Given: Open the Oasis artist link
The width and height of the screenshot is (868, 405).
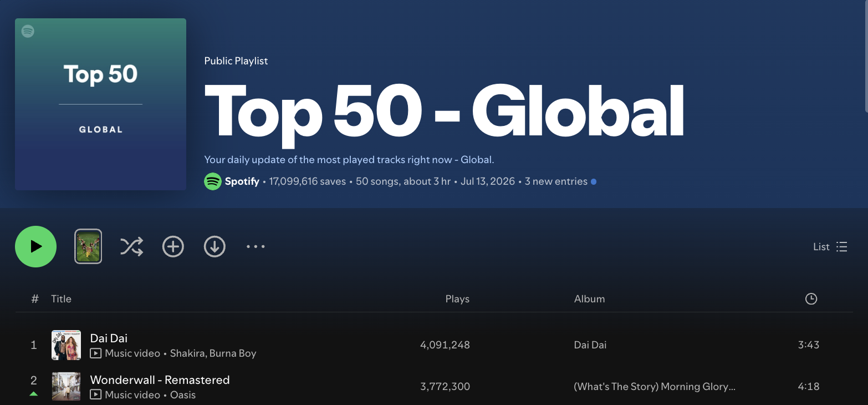Looking at the screenshot, I should 183,395.
